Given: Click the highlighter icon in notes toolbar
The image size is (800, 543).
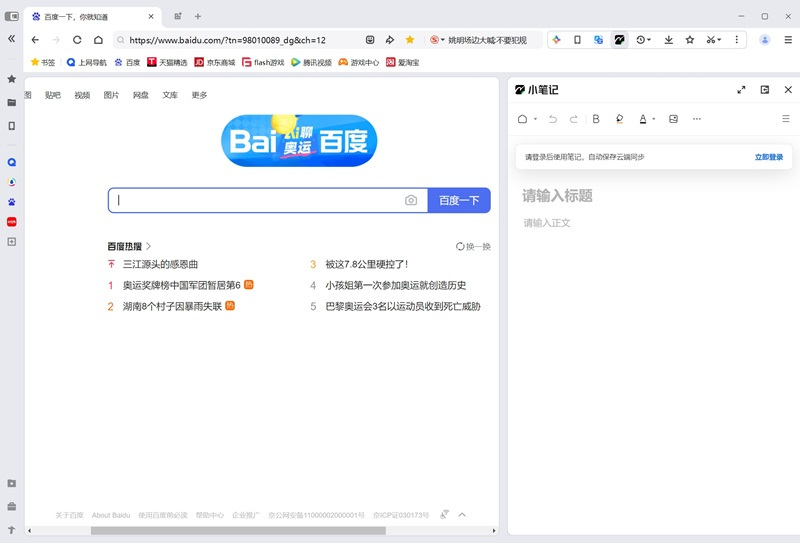Looking at the screenshot, I should tap(619, 119).
